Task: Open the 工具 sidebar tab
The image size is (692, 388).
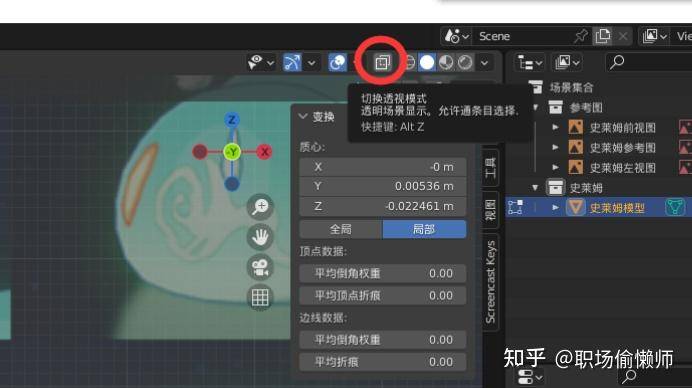Action: click(x=491, y=168)
